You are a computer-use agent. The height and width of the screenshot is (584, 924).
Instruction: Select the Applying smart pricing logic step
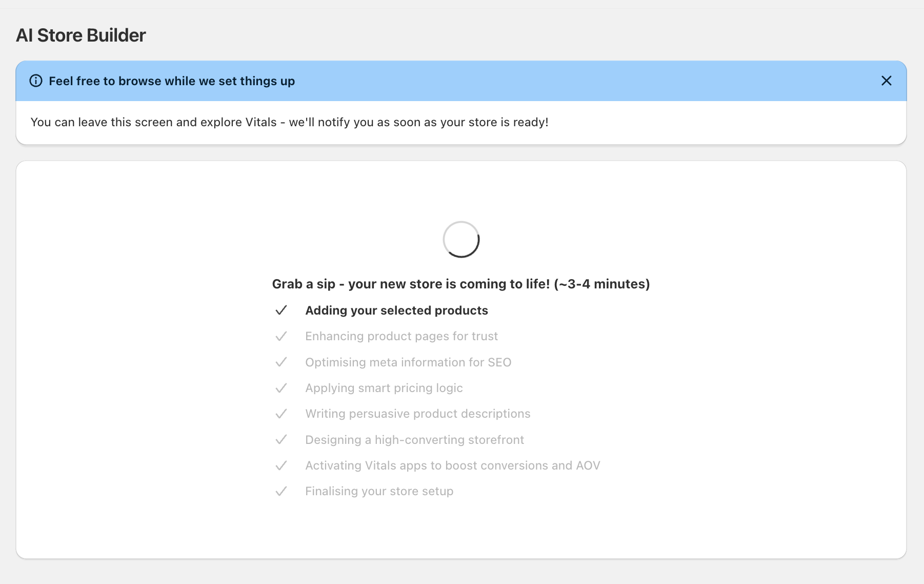(x=384, y=388)
